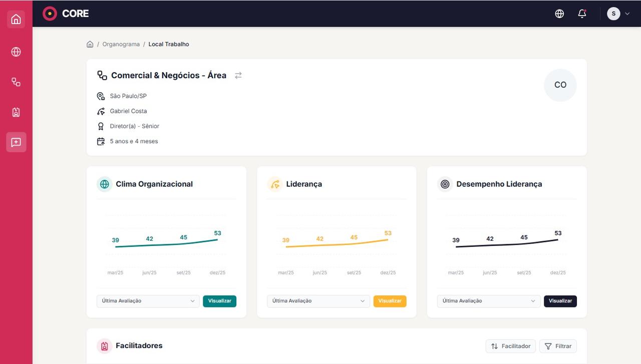Click the breadcrumb home icon

90,44
